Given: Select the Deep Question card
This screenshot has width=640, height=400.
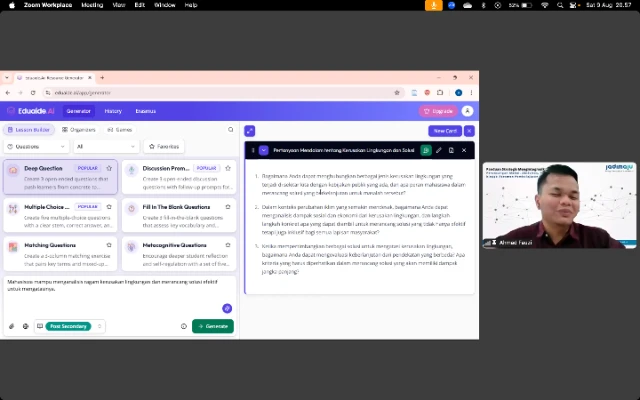Looking at the screenshot, I should pyautogui.click(x=60, y=177).
